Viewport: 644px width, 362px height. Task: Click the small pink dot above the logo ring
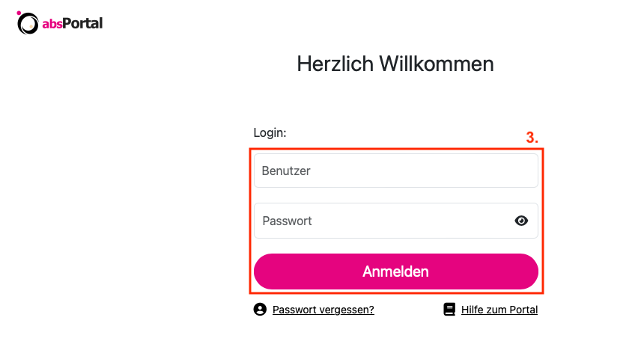point(19,13)
